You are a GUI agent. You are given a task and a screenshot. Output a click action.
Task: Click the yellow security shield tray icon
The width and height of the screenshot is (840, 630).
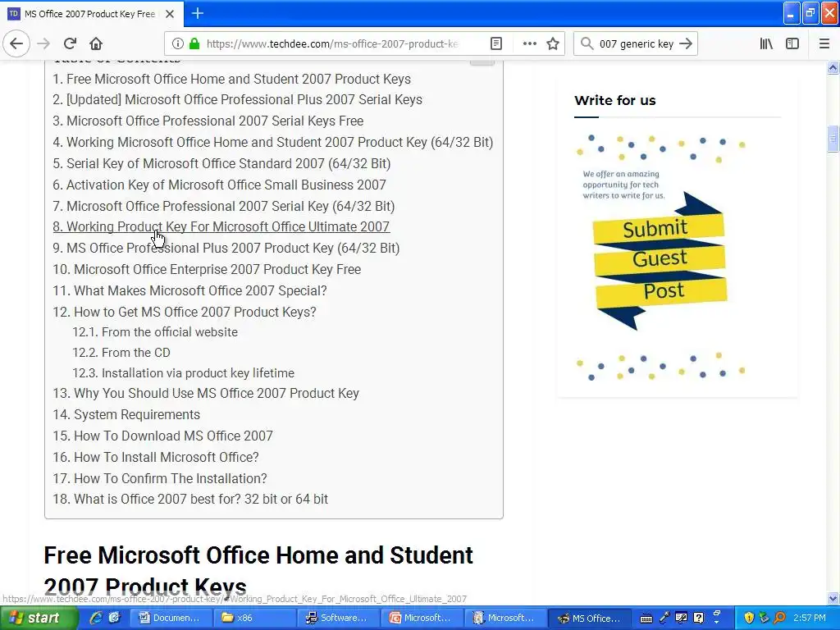pos(749,619)
